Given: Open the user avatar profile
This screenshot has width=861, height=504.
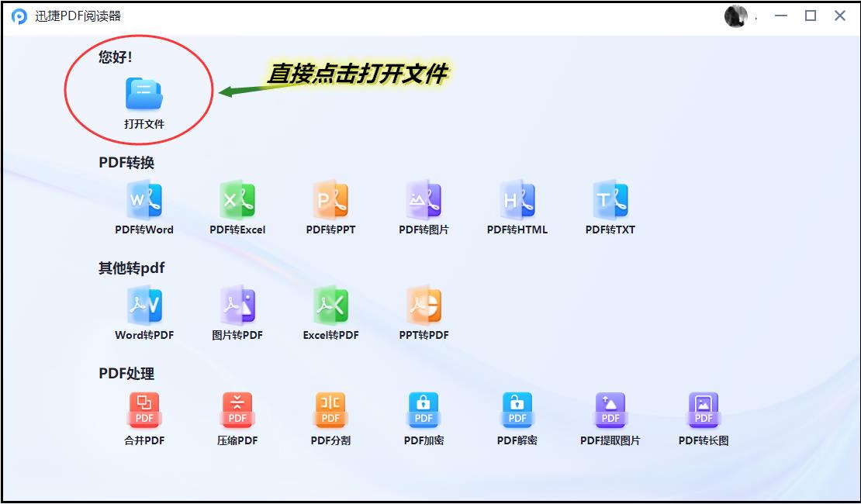Looking at the screenshot, I should click(736, 16).
